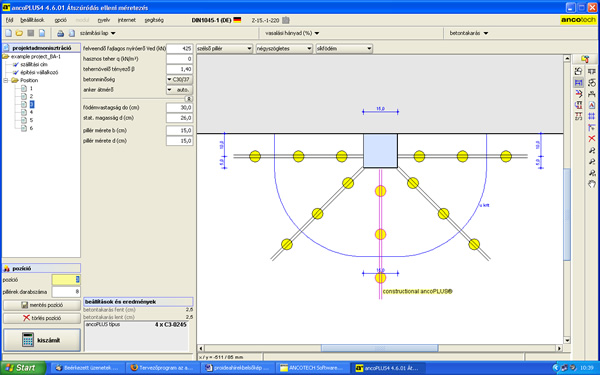Click the new blank document icon in the toolbar

pyautogui.click(x=8, y=33)
